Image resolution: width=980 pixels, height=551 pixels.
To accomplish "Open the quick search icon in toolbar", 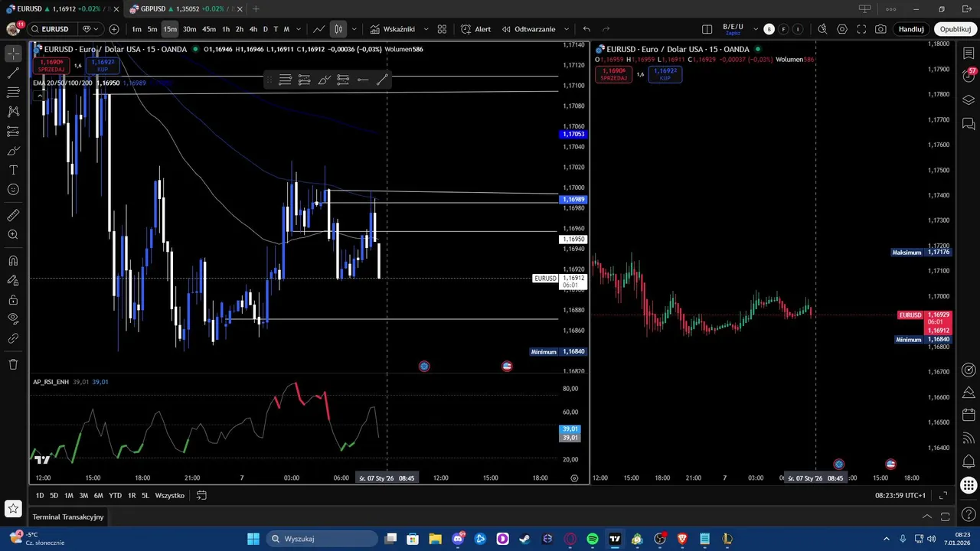I will [x=822, y=29].
